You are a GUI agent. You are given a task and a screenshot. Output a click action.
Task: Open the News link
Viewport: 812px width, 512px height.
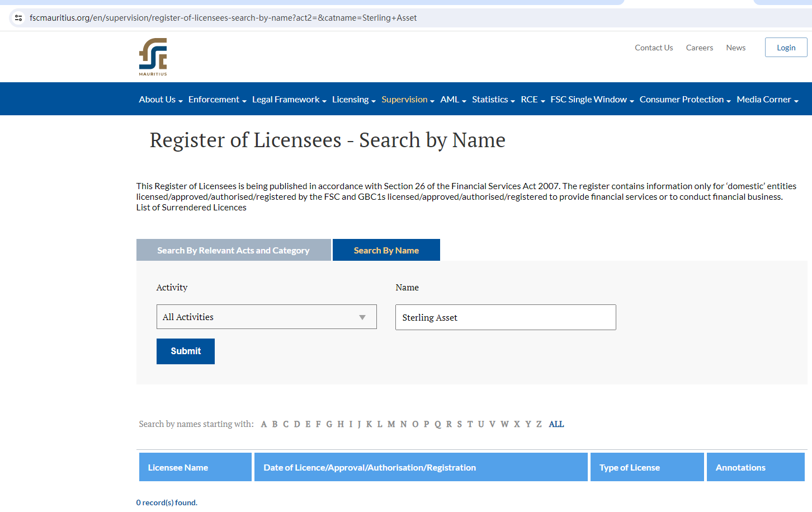pyautogui.click(x=735, y=48)
